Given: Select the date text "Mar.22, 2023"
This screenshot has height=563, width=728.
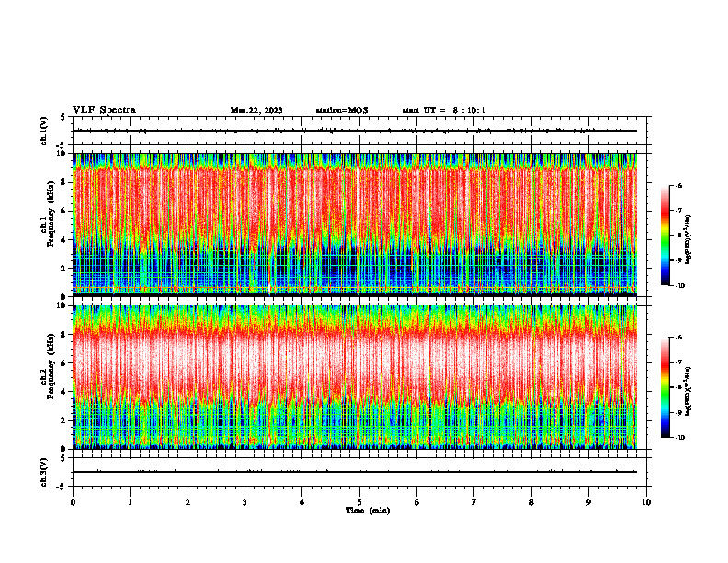Looking at the screenshot, I should tap(256, 110).
